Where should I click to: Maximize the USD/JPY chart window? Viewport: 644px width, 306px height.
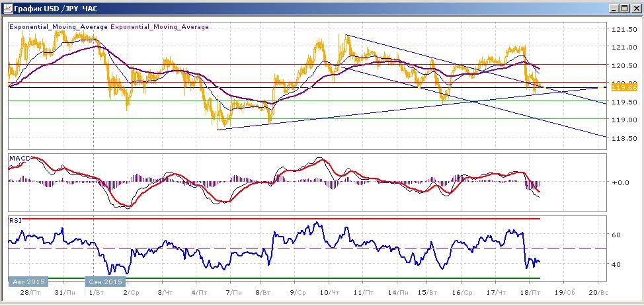coord(624,8)
